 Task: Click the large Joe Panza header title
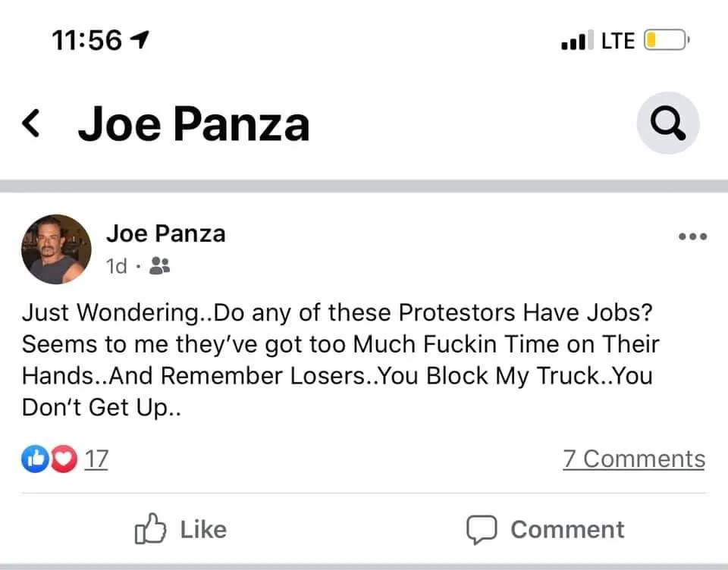(x=193, y=124)
